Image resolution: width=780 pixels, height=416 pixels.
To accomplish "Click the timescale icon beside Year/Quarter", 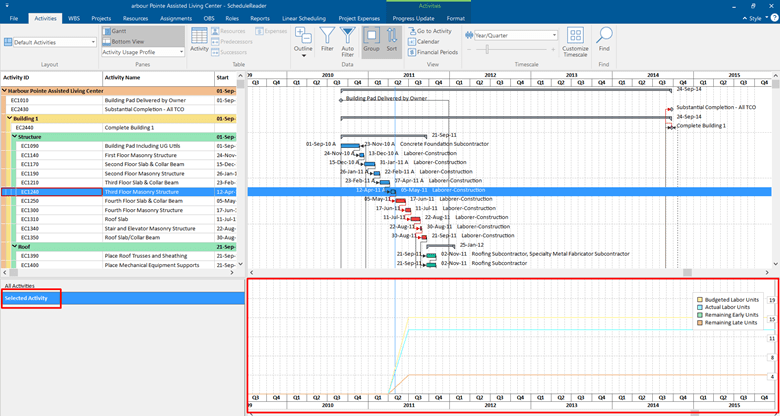I will [x=469, y=35].
